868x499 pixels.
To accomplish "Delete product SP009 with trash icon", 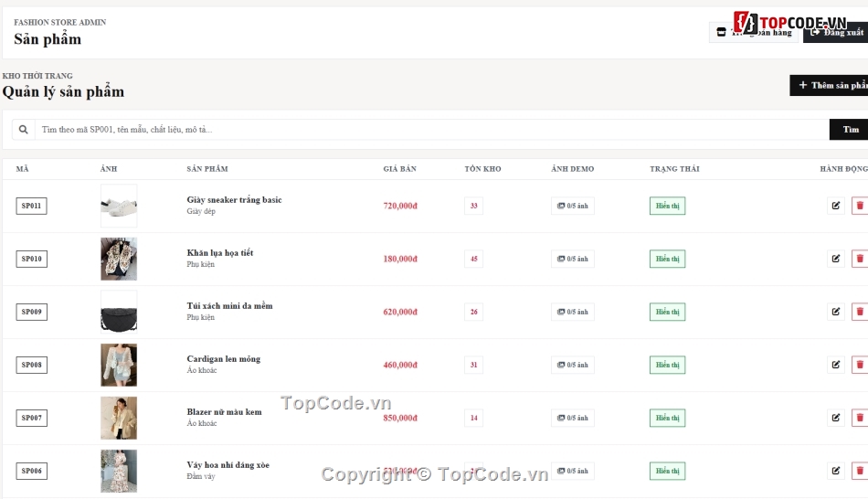I will (x=860, y=312).
